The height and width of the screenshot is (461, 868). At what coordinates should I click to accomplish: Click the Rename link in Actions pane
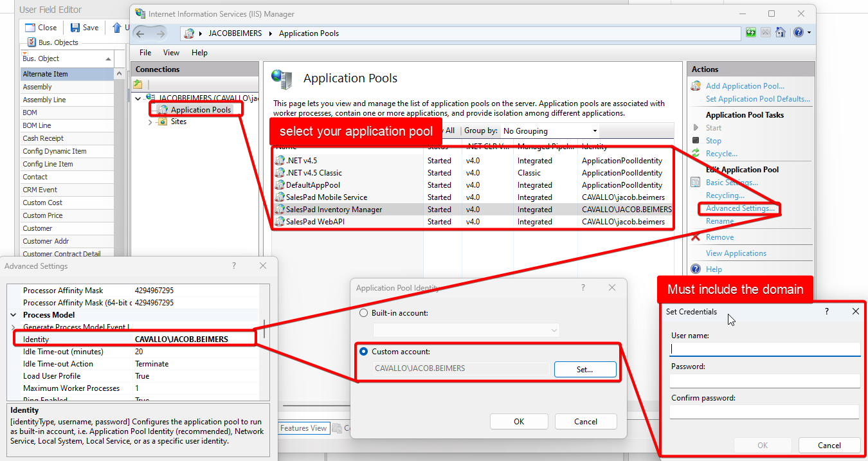click(719, 221)
